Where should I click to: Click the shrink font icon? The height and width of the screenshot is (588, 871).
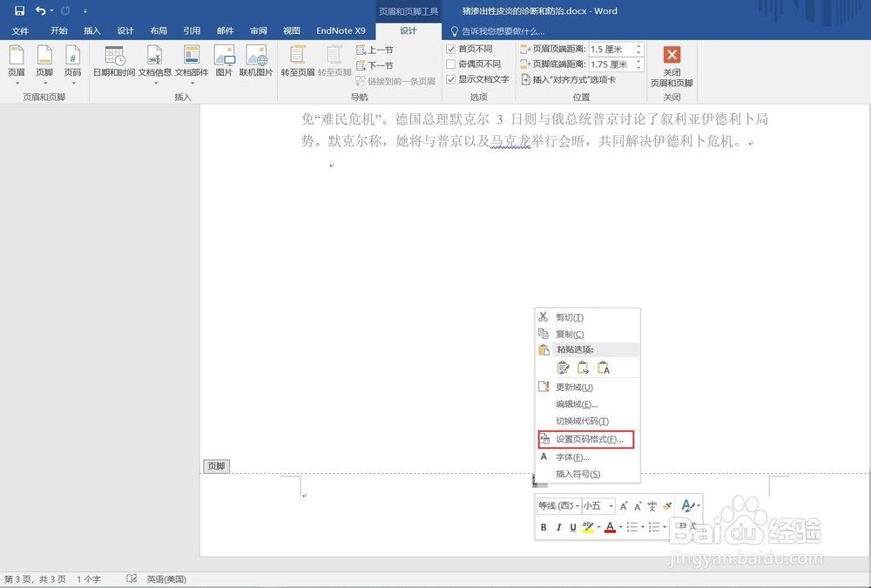[638, 506]
